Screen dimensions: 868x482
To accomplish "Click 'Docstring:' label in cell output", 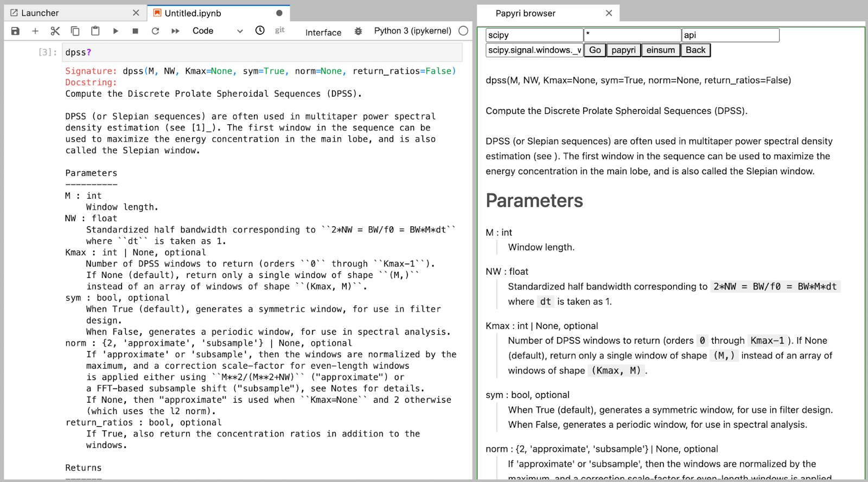I will 91,83.
